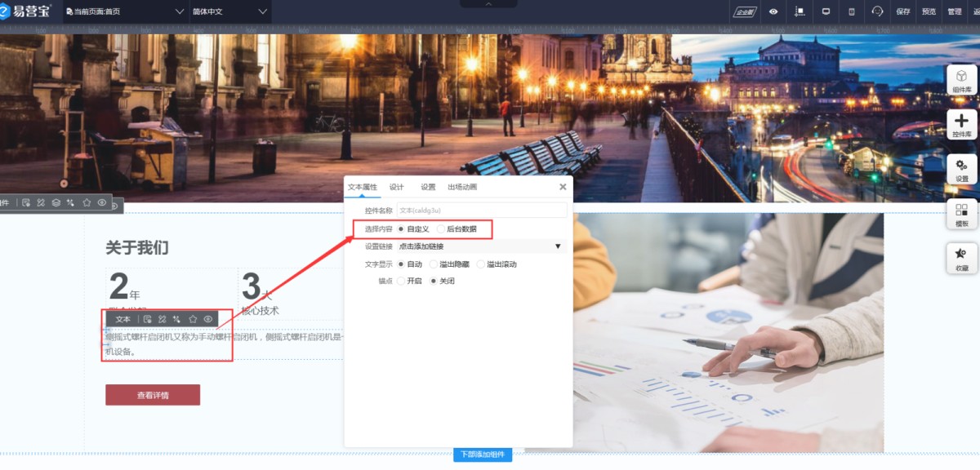Click the design style icon on 文本 toolbar
This screenshot has width=980, height=470.
163,319
